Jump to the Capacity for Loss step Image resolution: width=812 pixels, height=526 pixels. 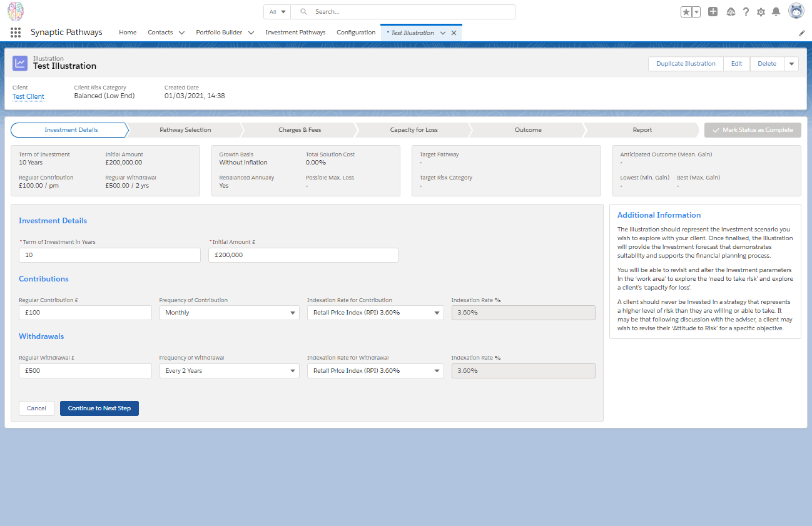point(414,130)
